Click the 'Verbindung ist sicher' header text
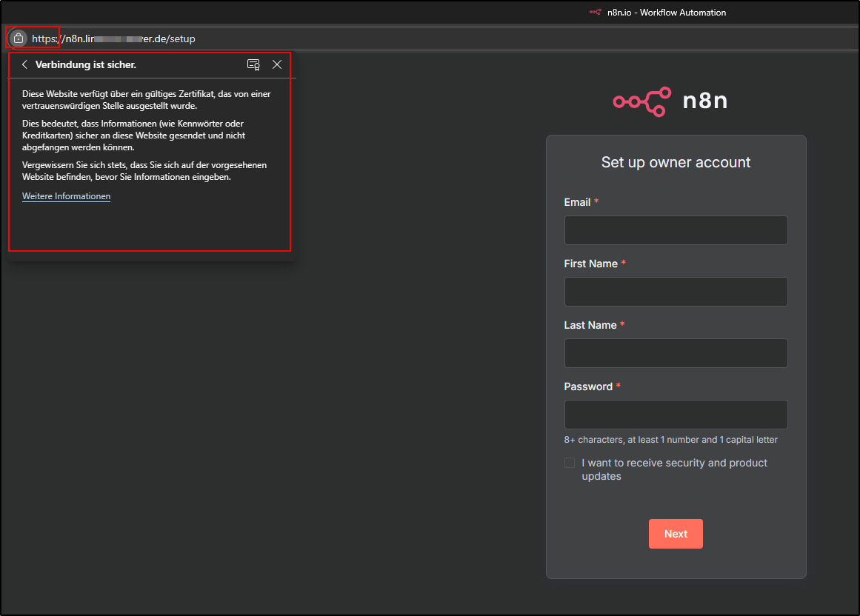 85,64
